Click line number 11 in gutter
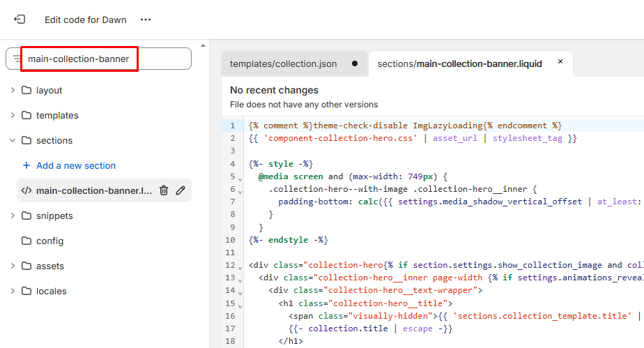The width and height of the screenshot is (644, 348). click(x=230, y=252)
